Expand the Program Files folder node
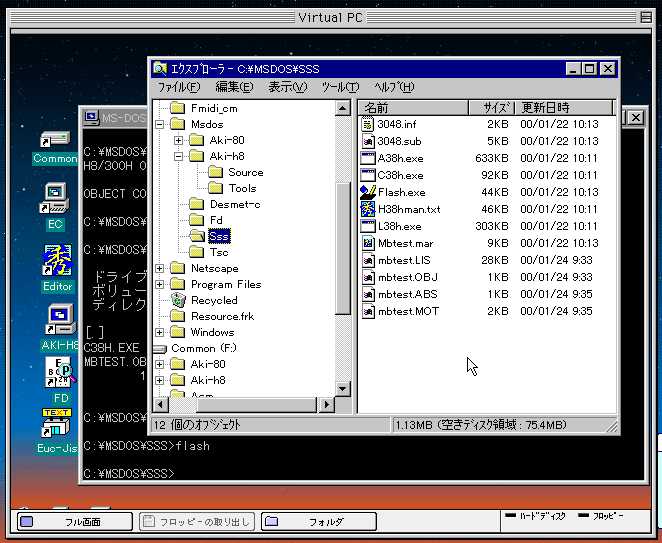662x543 pixels. click(160, 285)
